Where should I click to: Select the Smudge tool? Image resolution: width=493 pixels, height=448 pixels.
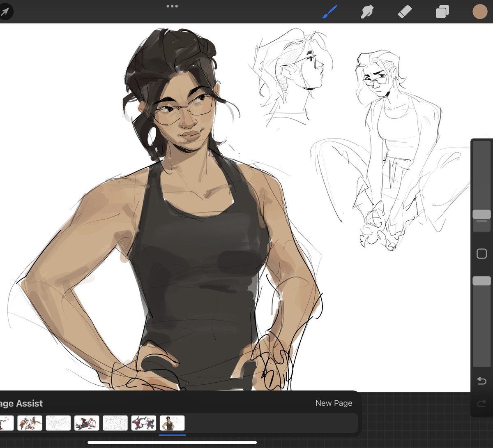pos(366,12)
